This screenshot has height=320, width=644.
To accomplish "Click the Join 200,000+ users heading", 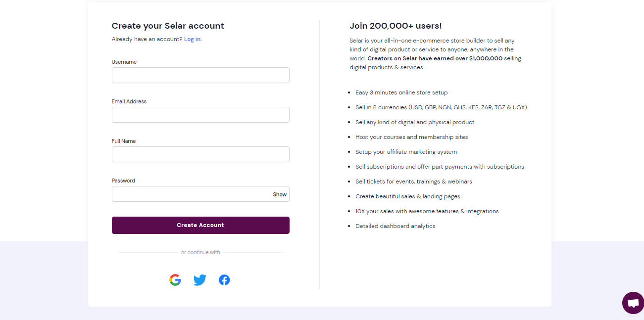I will [394, 25].
